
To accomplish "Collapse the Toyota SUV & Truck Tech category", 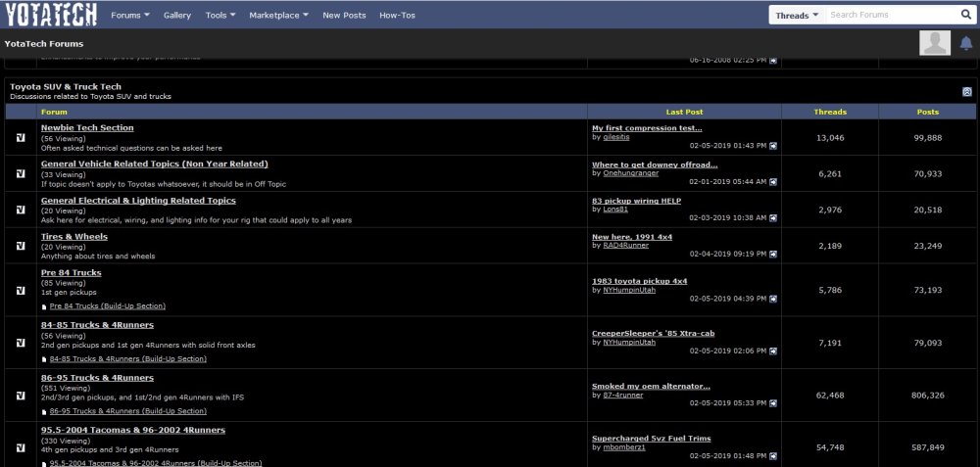I will point(967,92).
